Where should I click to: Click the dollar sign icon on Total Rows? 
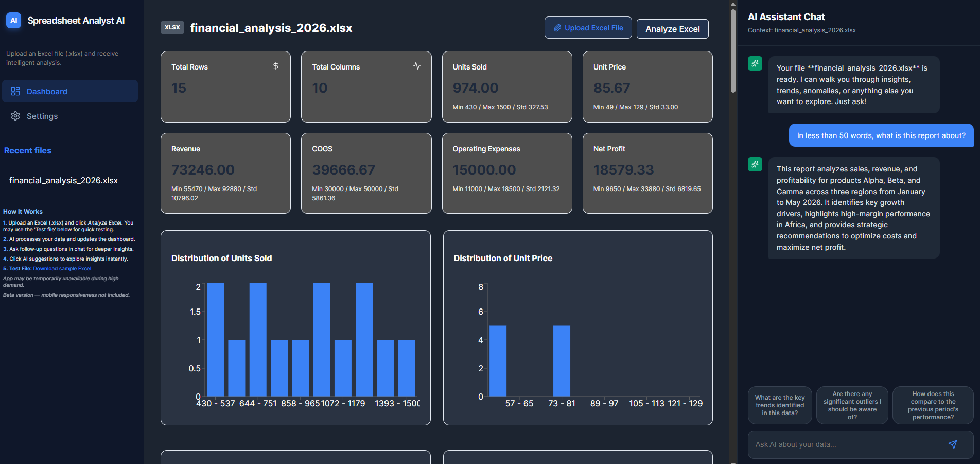[x=276, y=66]
